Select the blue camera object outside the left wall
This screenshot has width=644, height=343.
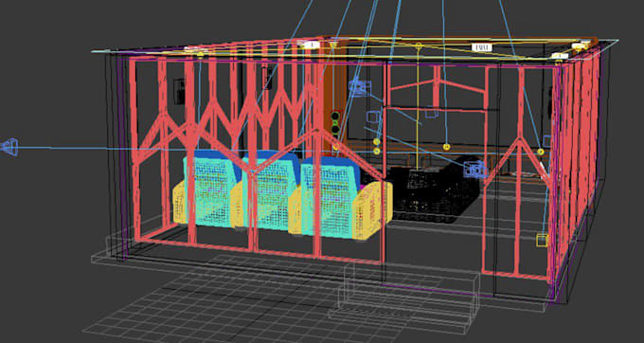coord(9,147)
